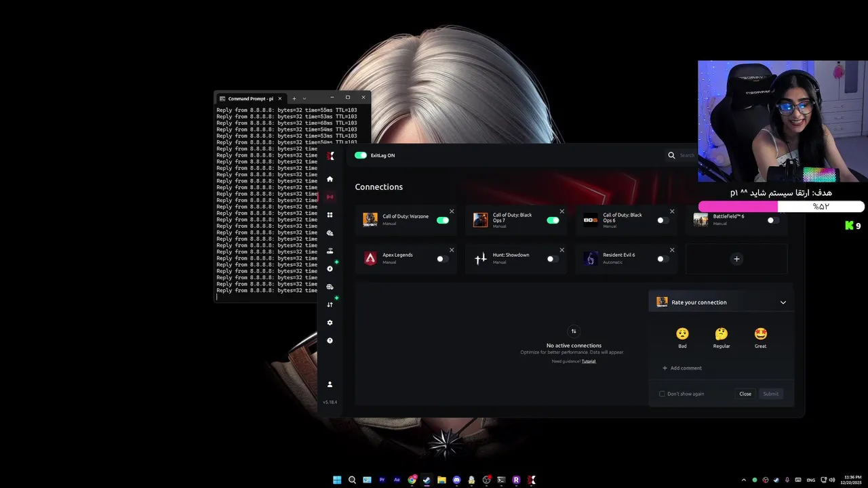Open the taskbar clock and date
This screenshot has width=868, height=488.
pyautogui.click(x=851, y=480)
